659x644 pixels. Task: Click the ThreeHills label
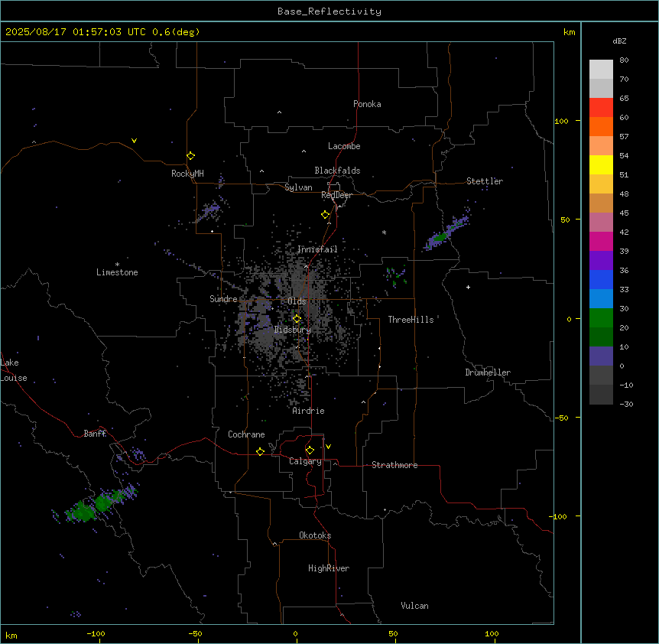pyautogui.click(x=411, y=320)
